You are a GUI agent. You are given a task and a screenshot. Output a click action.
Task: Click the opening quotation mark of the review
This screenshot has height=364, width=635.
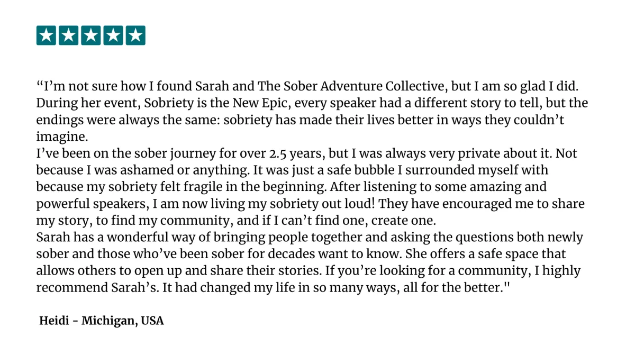[x=40, y=84]
